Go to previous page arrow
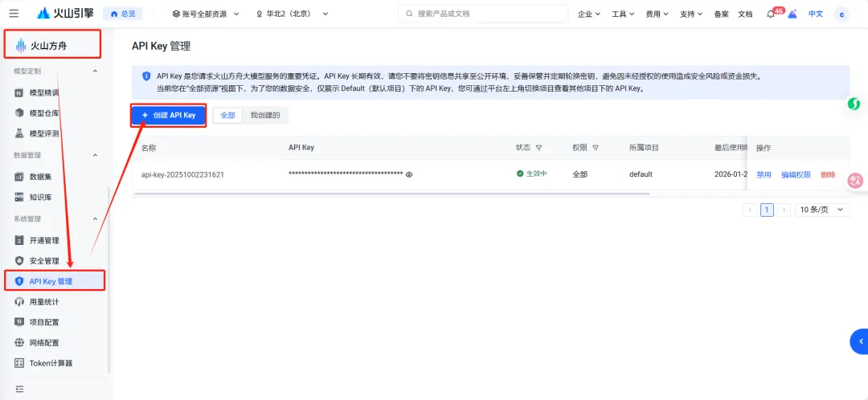Screen dimensions: 868x400 (x=750, y=210)
